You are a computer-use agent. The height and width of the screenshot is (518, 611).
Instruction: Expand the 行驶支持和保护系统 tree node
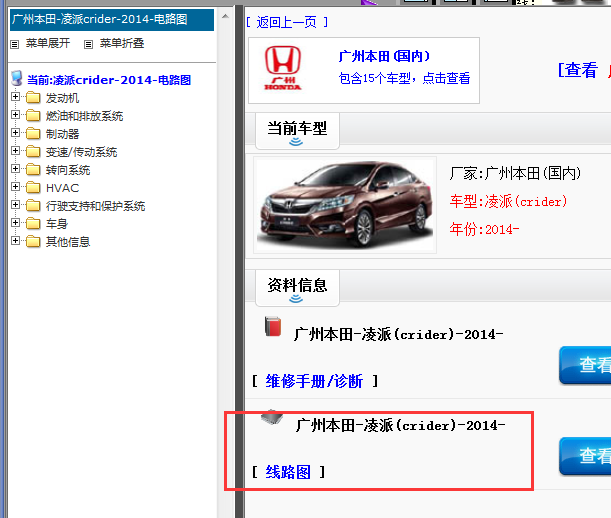[x=16, y=205]
